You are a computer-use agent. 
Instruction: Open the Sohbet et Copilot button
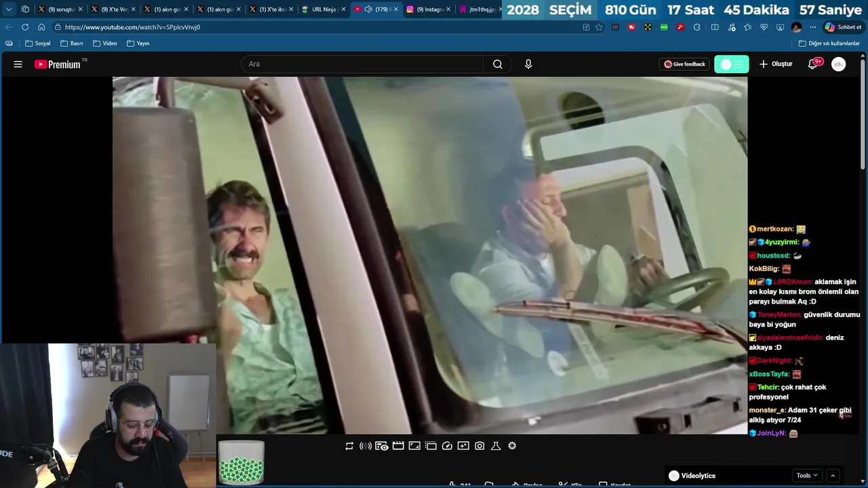coord(843,27)
